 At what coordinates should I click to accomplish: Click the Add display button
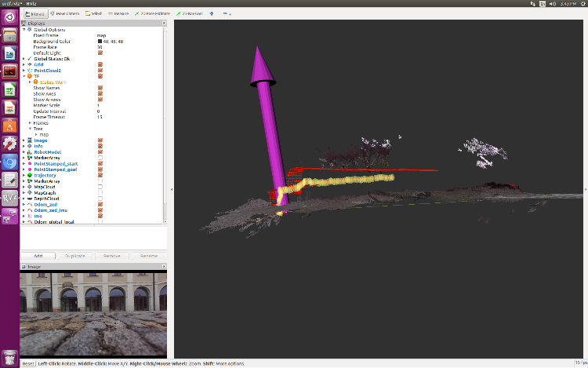tap(38, 256)
